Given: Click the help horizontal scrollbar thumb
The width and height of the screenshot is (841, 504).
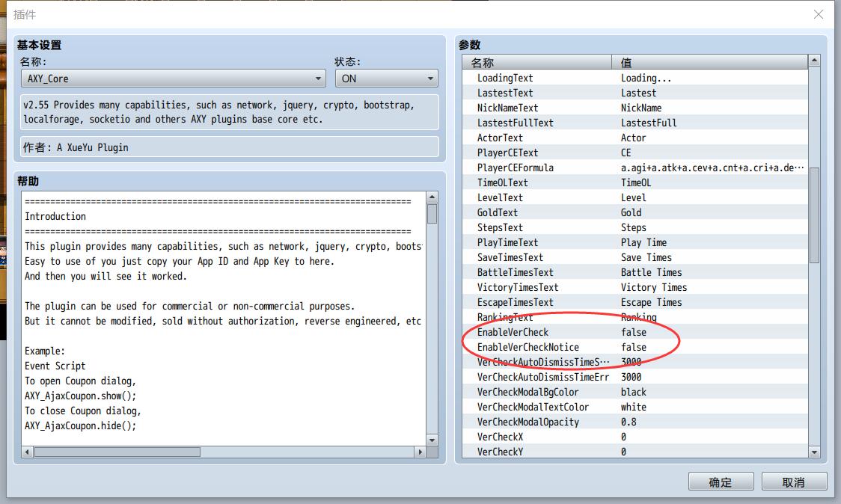Looking at the screenshot, I should coord(117,452).
